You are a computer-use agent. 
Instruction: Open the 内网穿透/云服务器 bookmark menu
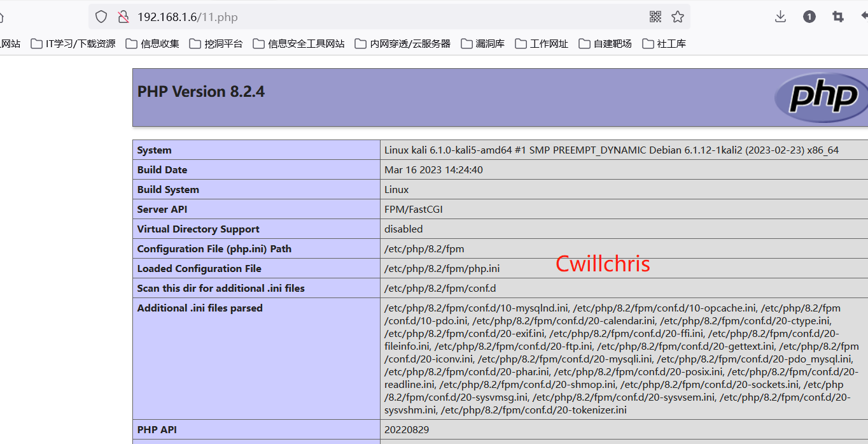click(402, 43)
